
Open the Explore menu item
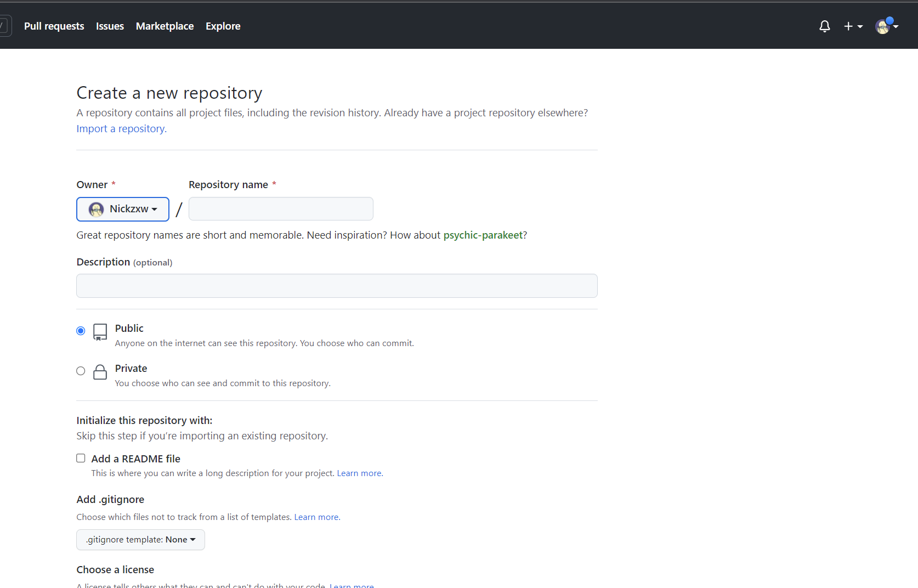(x=223, y=26)
